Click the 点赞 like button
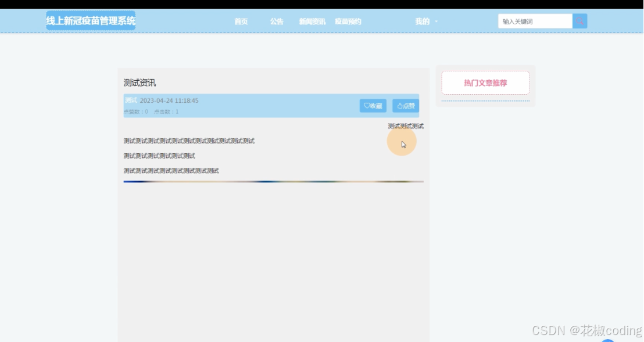This screenshot has width=644, height=342. coord(406,106)
